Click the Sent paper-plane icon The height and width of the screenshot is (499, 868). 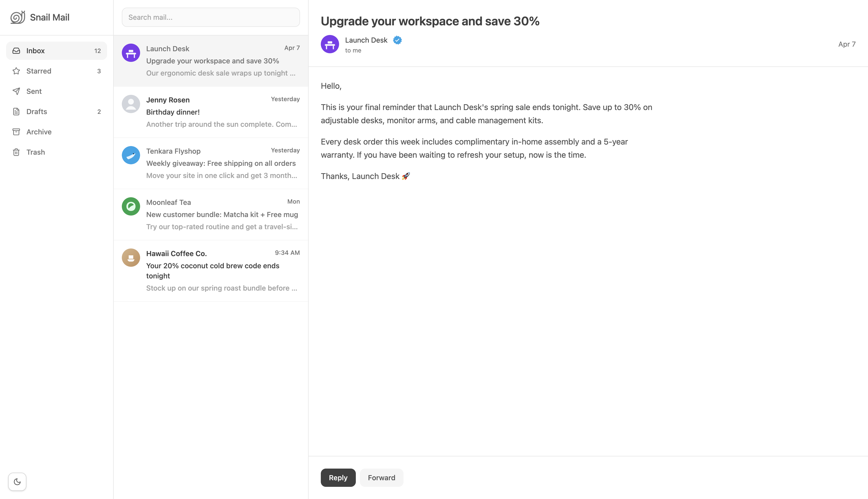pyautogui.click(x=16, y=91)
